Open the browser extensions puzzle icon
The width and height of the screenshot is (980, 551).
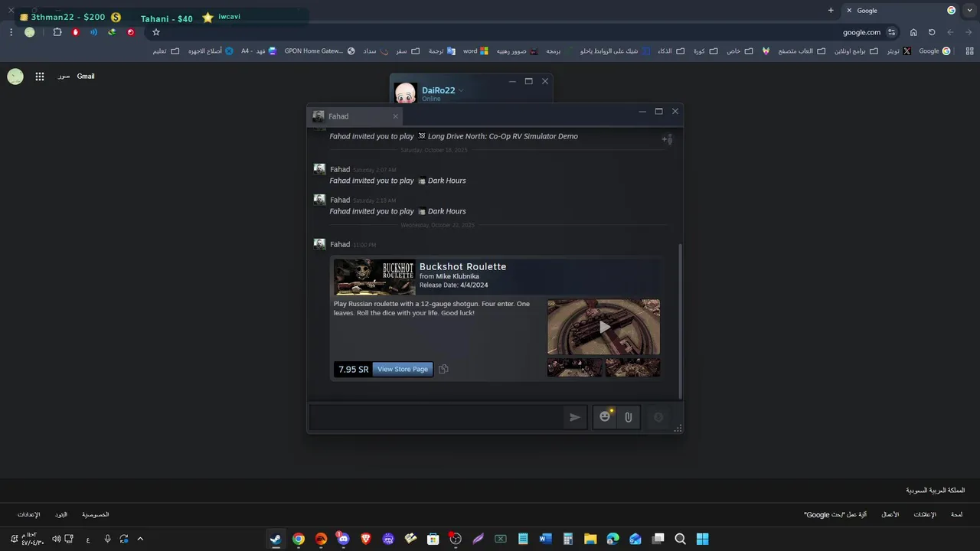(x=57, y=32)
